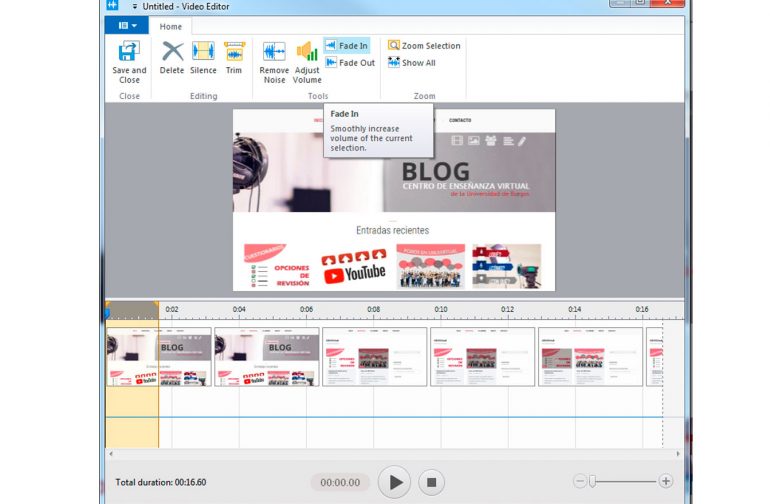Image resolution: width=770 pixels, height=504 pixels.
Task: Click the 0:08 mark on the timeline ruler
Action: [x=374, y=309]
